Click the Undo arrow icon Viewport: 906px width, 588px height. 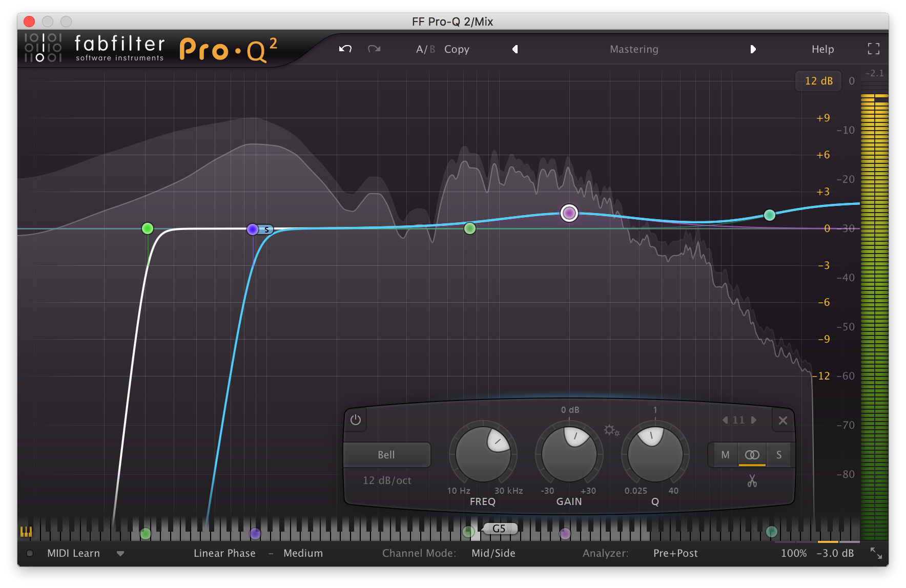click(345, 49)
